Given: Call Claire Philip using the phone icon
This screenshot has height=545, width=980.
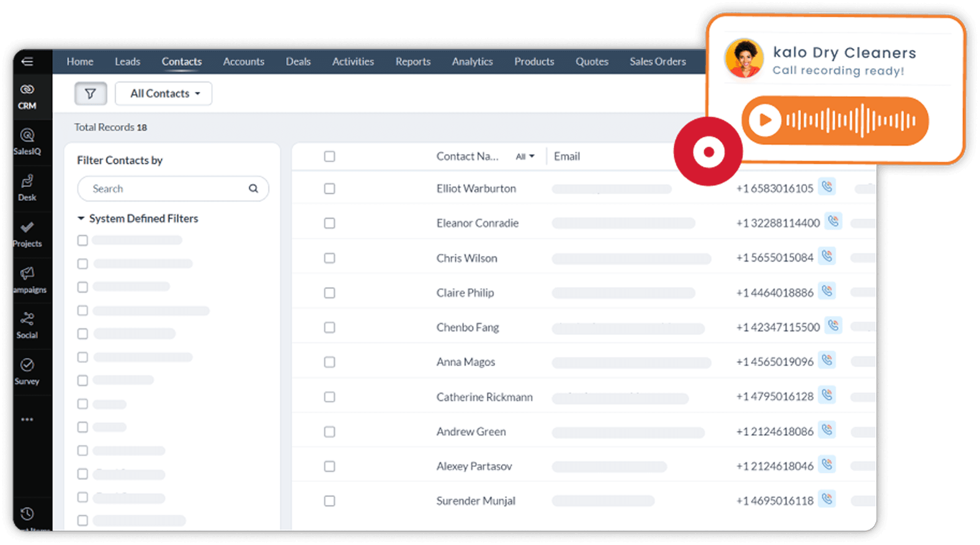Looking at the screenshot, I should (x=827, y=291).
